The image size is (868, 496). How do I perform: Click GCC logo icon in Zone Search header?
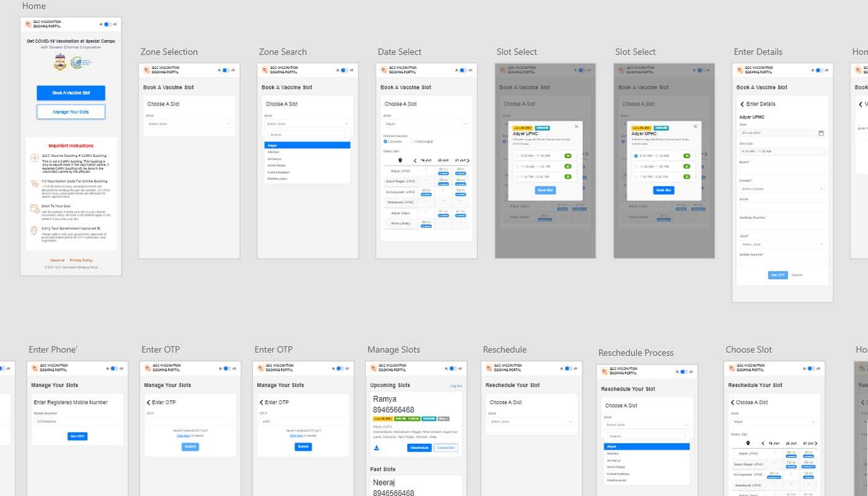click(265, 70)
